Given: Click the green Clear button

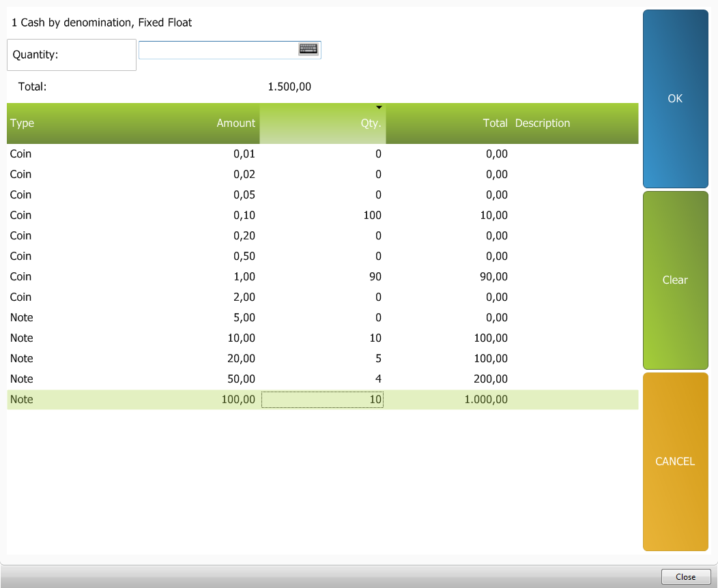Looking at the screenshot, I should [x=676, y=280].
